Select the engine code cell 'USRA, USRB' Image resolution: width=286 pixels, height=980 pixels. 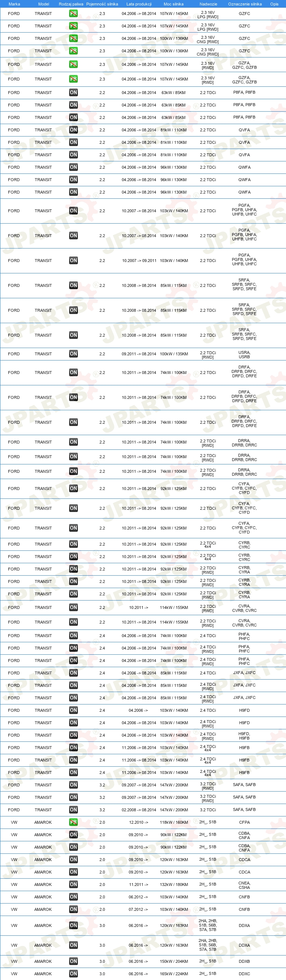pos(244,355)
